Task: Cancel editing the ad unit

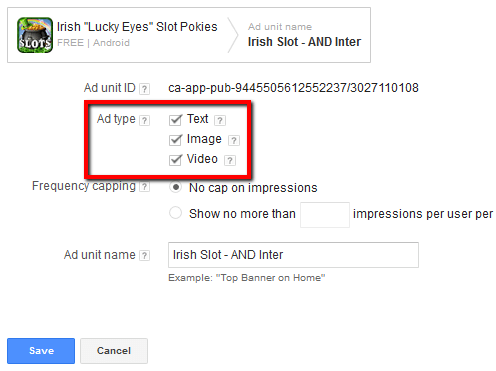Action: pyautogui.click(x=114, y=351)
